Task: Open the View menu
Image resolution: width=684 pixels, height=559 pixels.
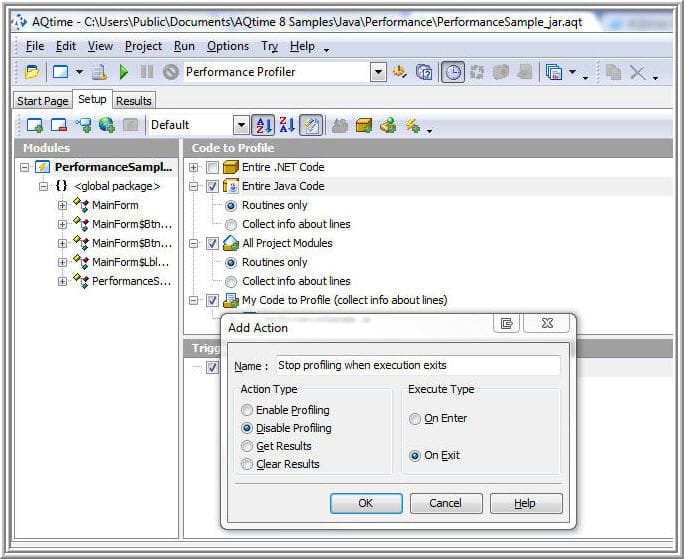Action: coord(100,46)
